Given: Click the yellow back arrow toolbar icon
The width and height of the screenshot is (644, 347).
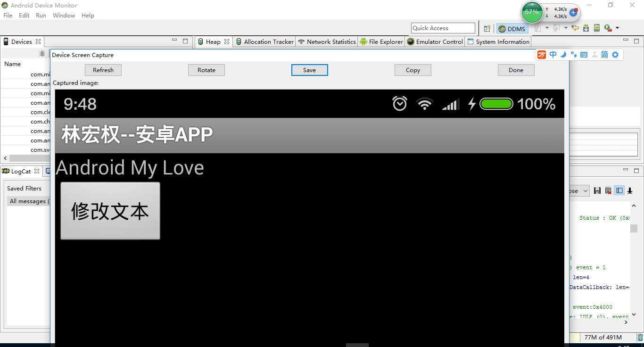Looking at the screenshot, I should point(575,28).
